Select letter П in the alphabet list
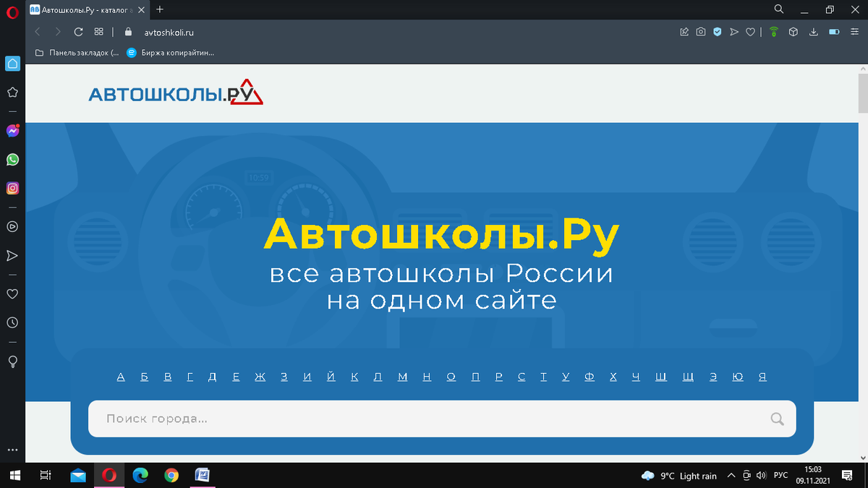 475,377
